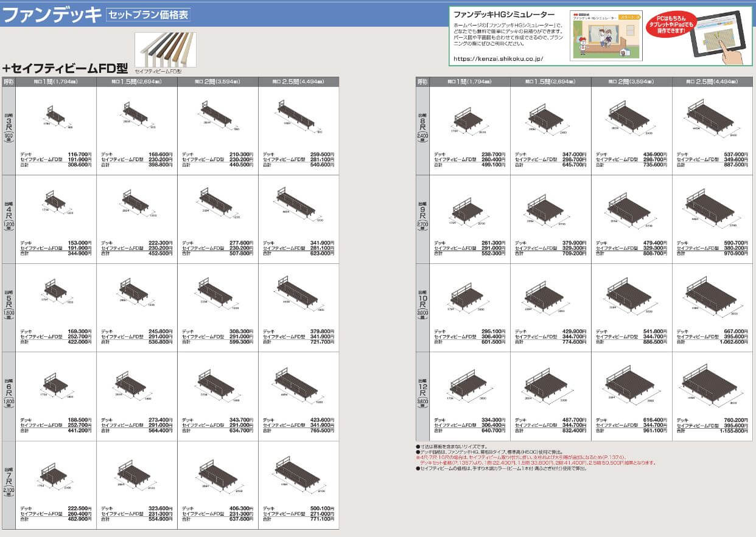Click the deck drawing above total 640,700円
Viewport: 756px width, 537px height.
470,387
